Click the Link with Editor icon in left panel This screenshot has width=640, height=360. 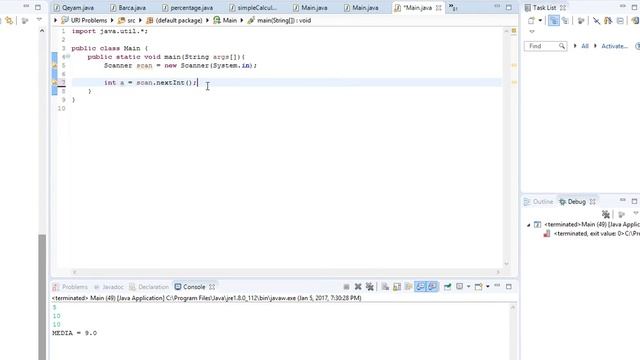pyautogui.click(x=9, y=20)
